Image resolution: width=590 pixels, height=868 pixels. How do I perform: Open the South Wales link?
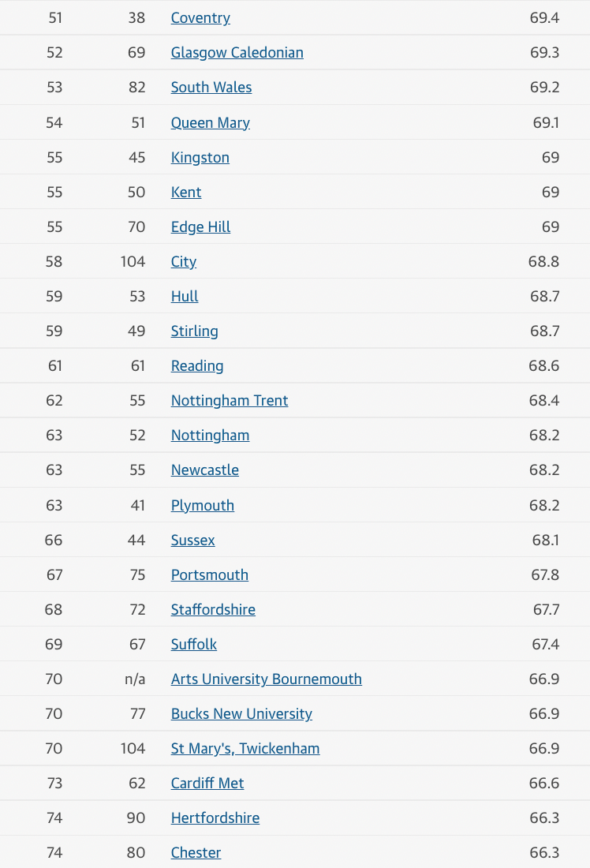click(x=211, y=88)
